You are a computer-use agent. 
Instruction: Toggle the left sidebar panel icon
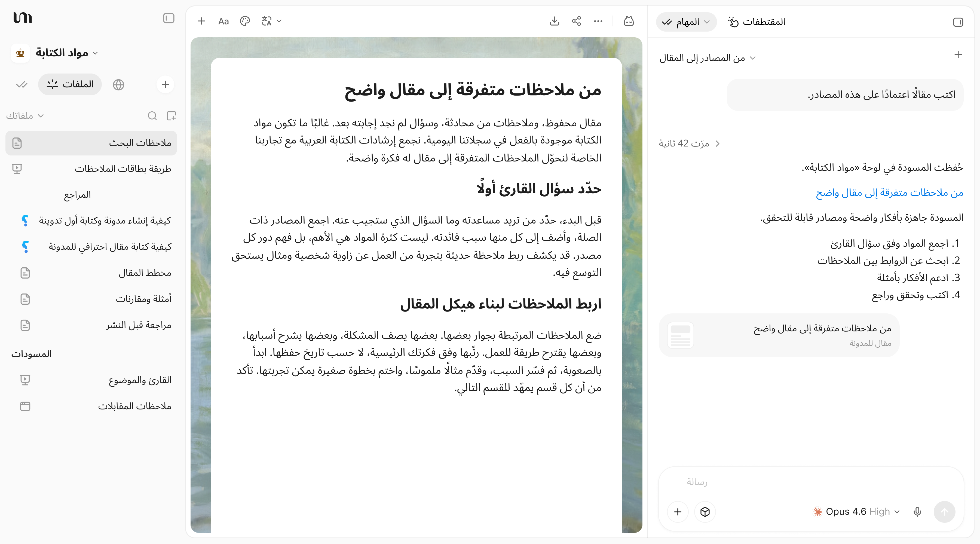pos(169,18)
